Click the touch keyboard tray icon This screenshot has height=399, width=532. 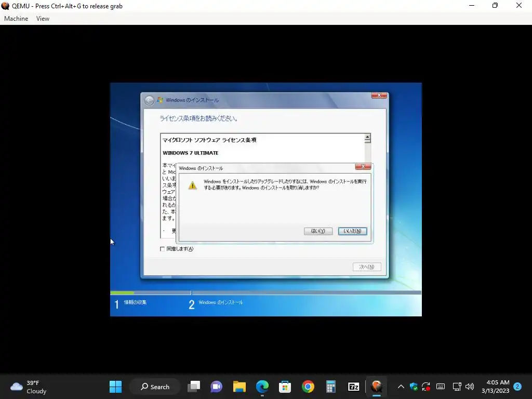coord(441,387)
